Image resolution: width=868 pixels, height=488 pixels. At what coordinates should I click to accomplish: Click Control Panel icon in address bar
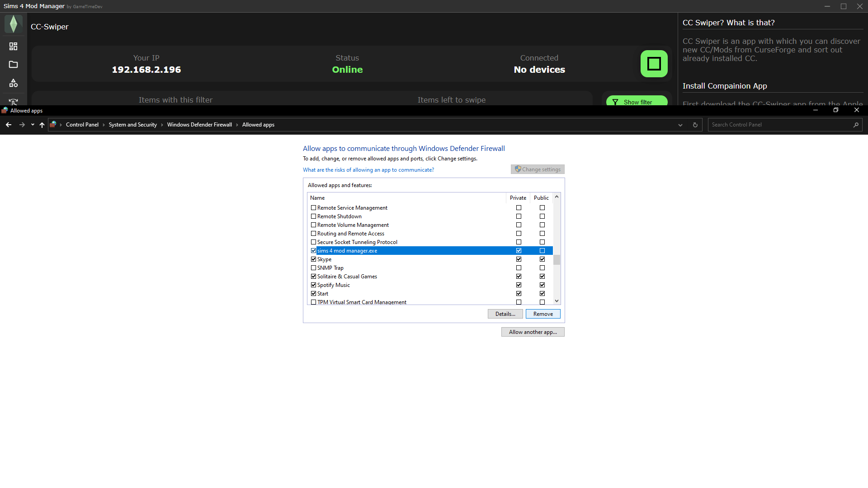coord(53,124)
